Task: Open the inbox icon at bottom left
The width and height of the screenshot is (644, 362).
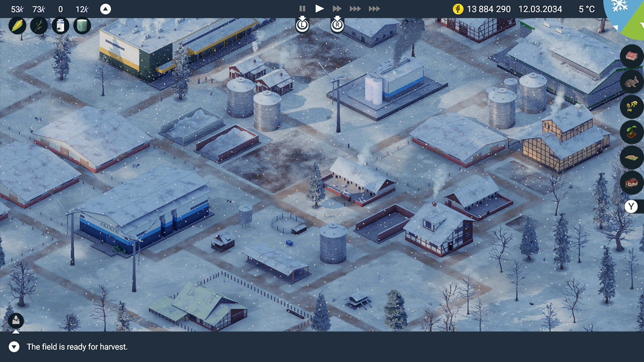Action: coord(15,320)
